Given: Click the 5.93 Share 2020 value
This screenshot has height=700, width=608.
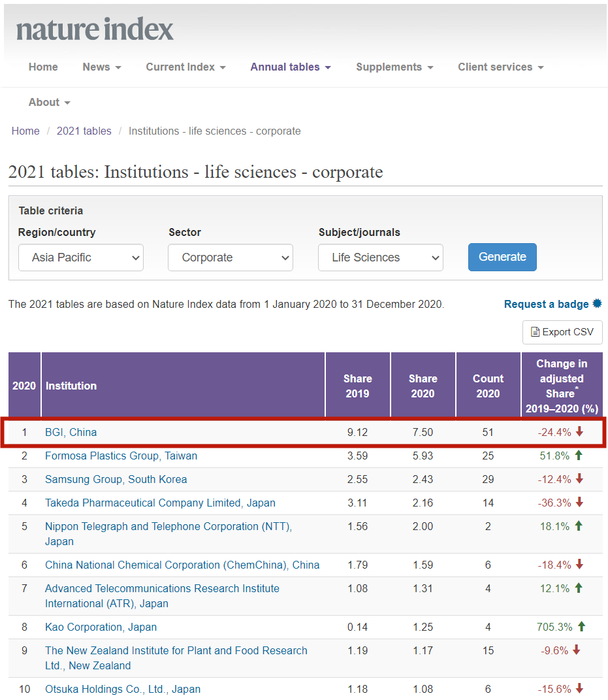Looking at the screenshot, I should coord(423,456).
